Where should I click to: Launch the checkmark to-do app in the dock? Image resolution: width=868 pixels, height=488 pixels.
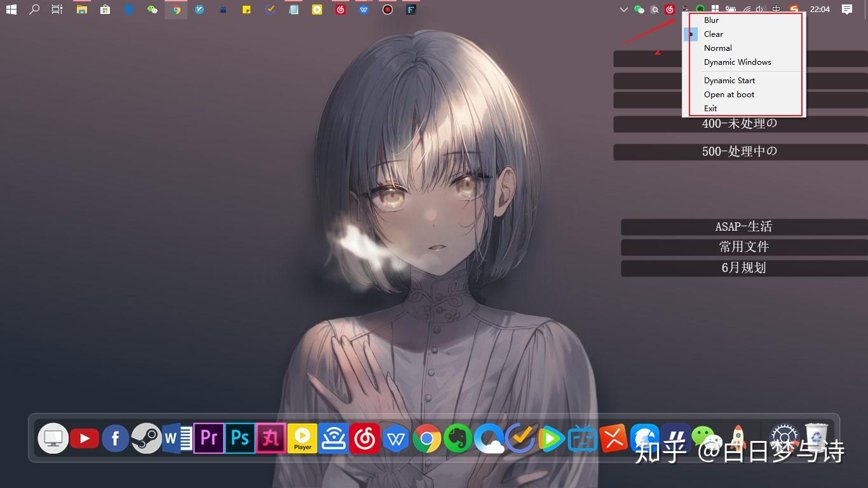click(520, 438)
